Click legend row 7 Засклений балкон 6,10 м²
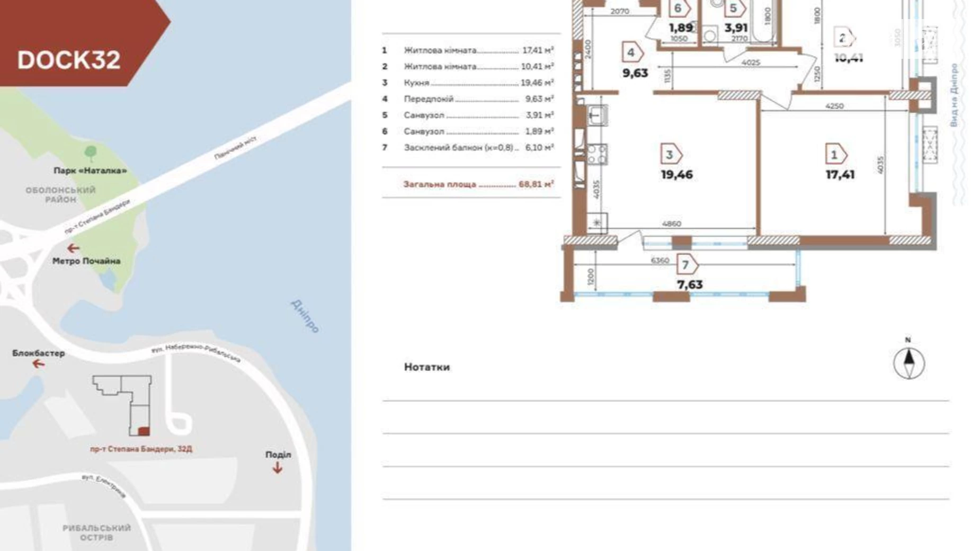 point(468,147)
